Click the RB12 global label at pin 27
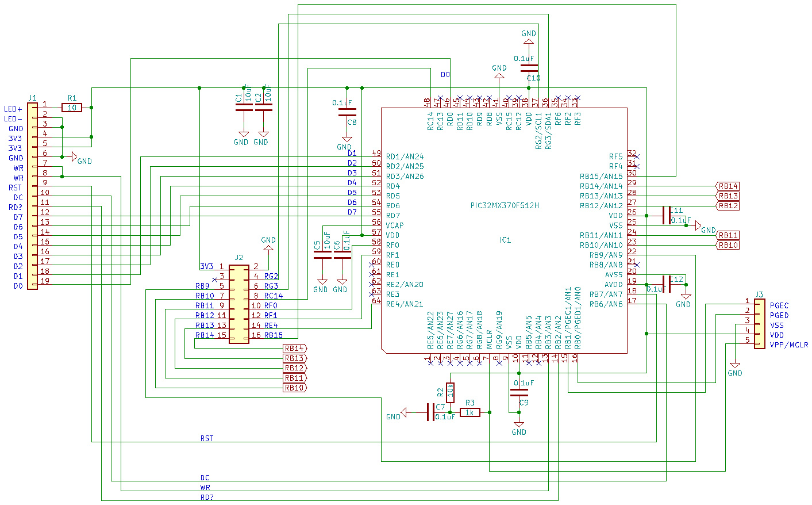Viewport: 812px width, 505px height. (x=728, y=206)
